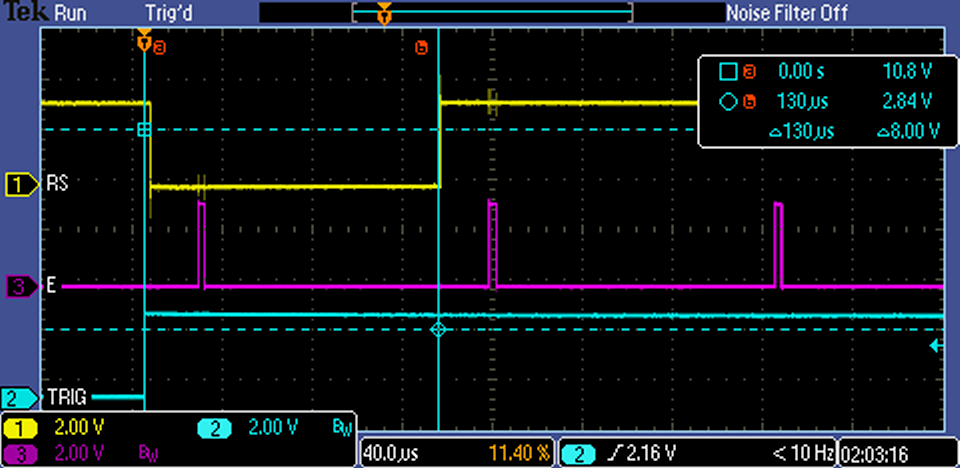Click the cursor b label above graticule
This screenshot has height=468, width=960.
tap(421, 47)
